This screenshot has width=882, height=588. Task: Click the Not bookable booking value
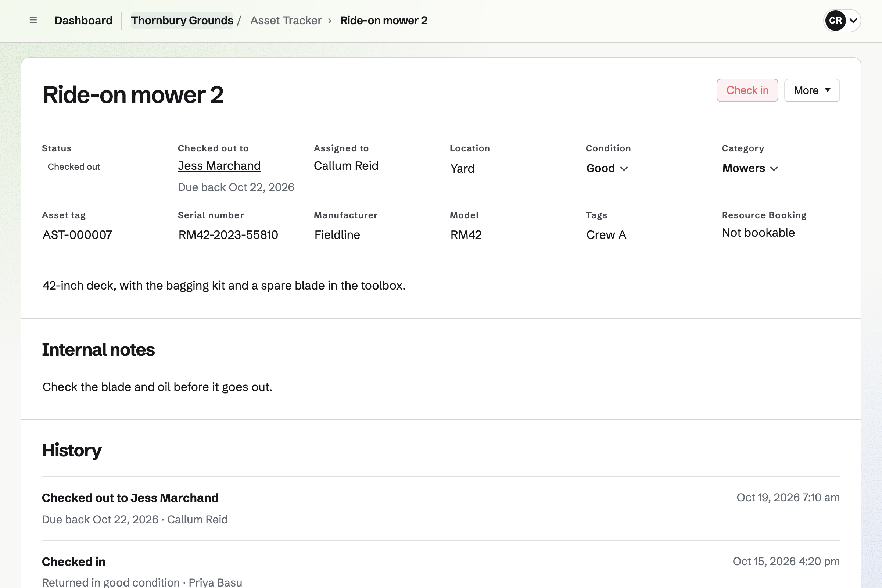[758, 233]
